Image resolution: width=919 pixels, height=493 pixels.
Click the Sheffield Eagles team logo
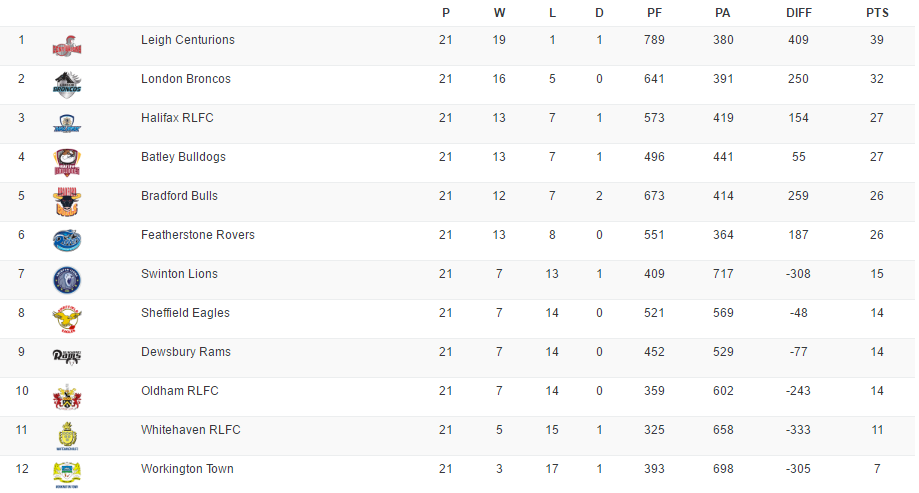point(67,318)
